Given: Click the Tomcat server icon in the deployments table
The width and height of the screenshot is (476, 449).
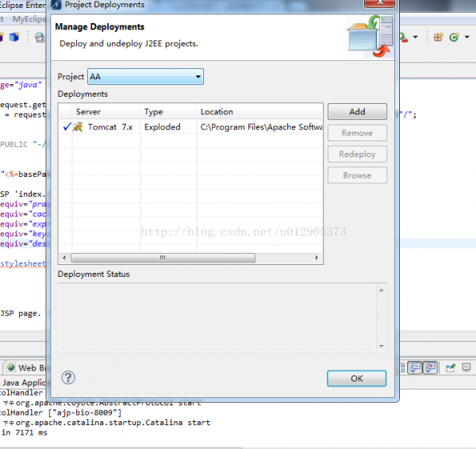Looking at the screenshot, I should (x=78, y=127).
